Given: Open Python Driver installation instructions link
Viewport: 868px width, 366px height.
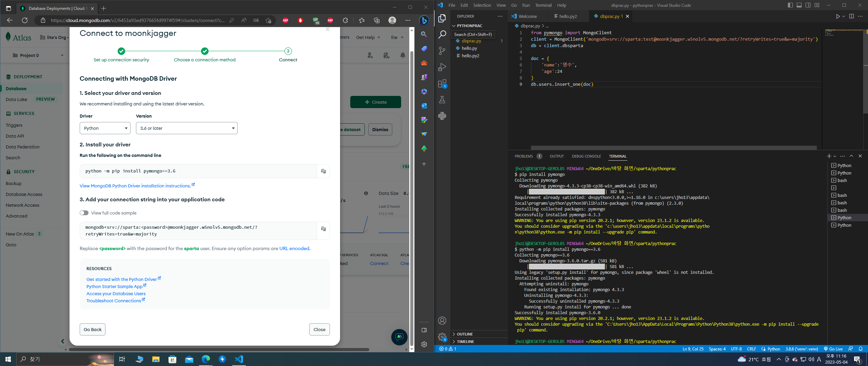Looking at the screenshot, I should [x=137, y=186].
